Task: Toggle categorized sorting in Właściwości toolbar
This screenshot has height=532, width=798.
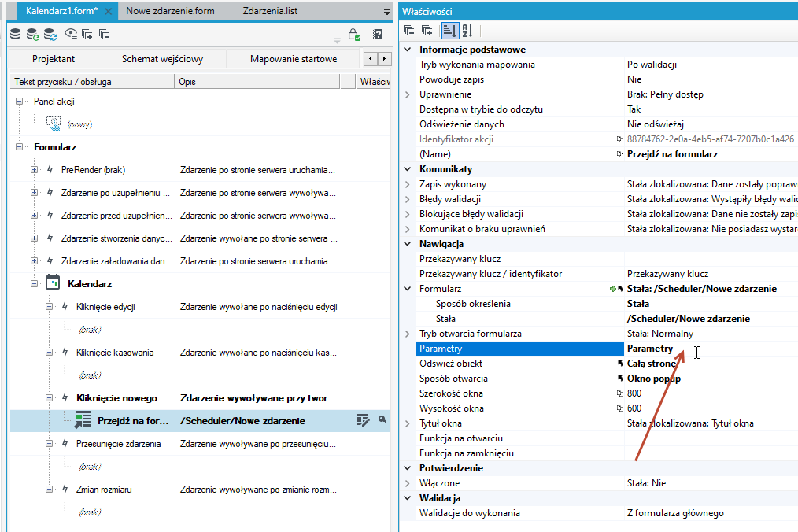Action: pos(449,31)
